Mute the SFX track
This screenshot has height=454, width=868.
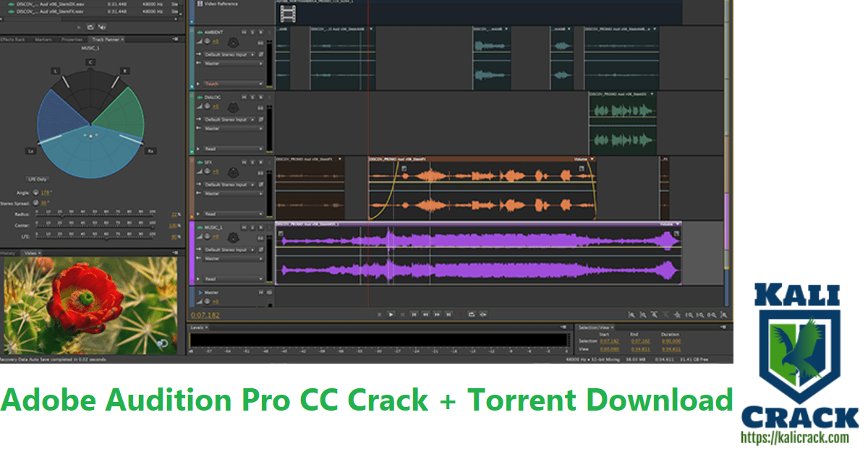pyautogui.click(x=244, y=162)
